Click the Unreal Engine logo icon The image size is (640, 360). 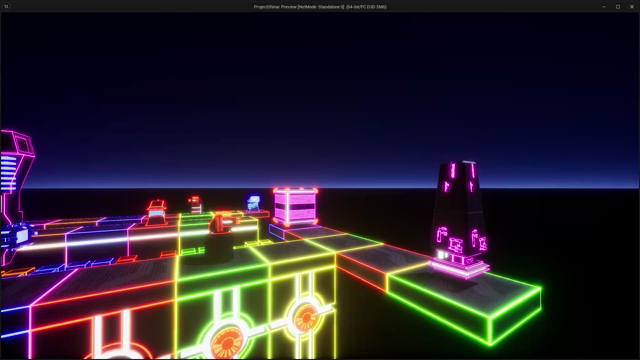pyautogui.click(x=6, y=6)
